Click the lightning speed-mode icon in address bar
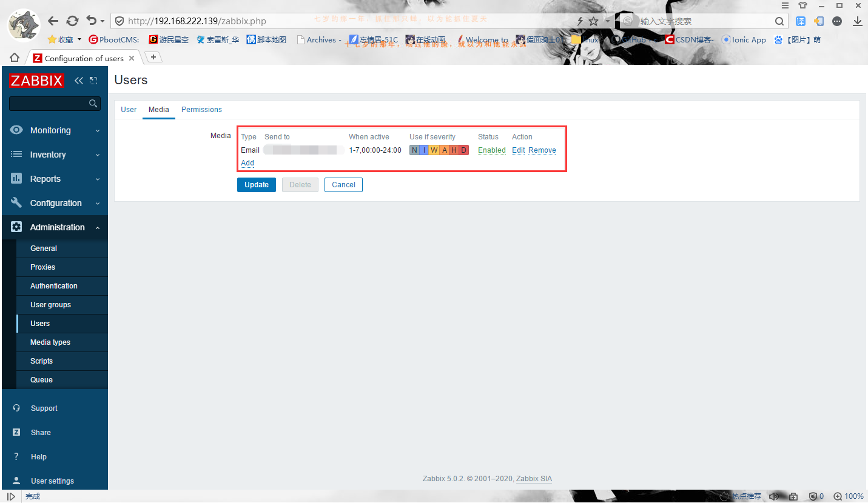The image size is (868, 503). point(580,21)
